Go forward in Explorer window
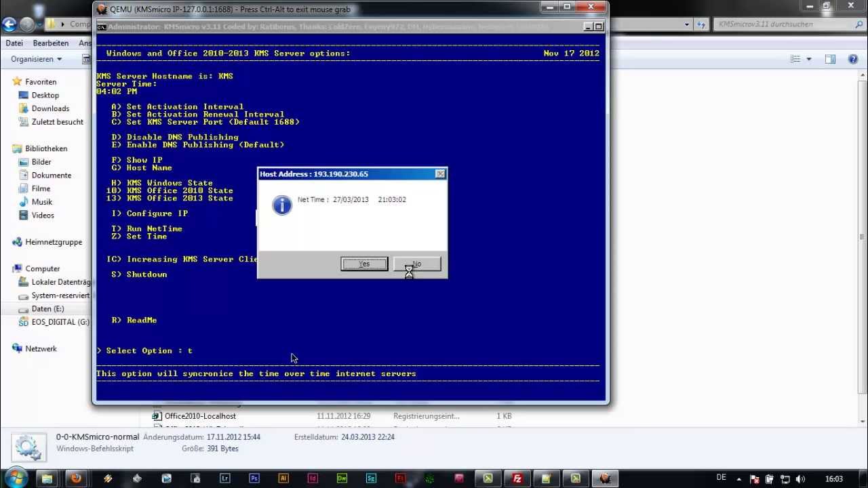 click(x=26, y=24)
